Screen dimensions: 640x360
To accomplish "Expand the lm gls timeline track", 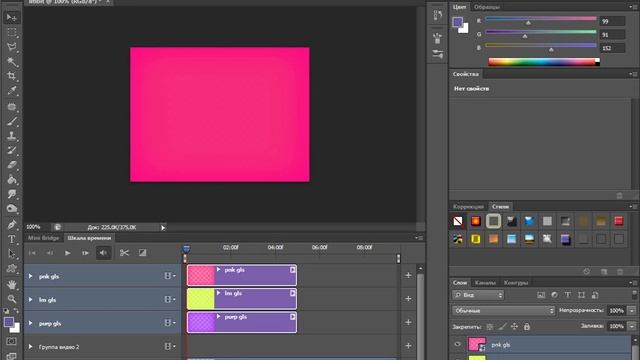I will click(x=30, y=300).
